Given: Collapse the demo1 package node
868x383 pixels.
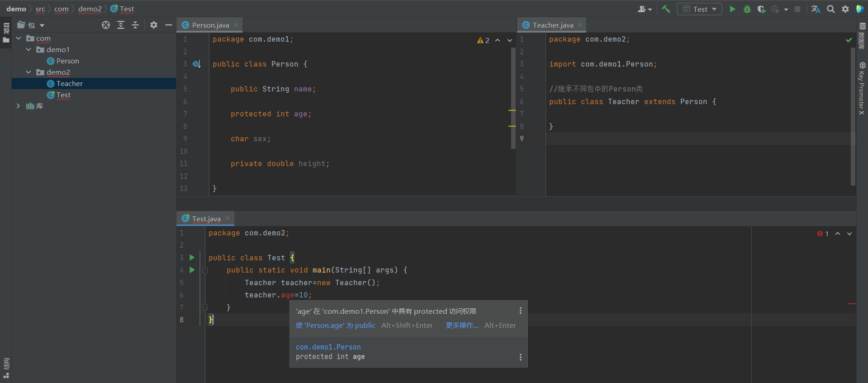Looking at the screenshot, I should [x=28, y=49].
